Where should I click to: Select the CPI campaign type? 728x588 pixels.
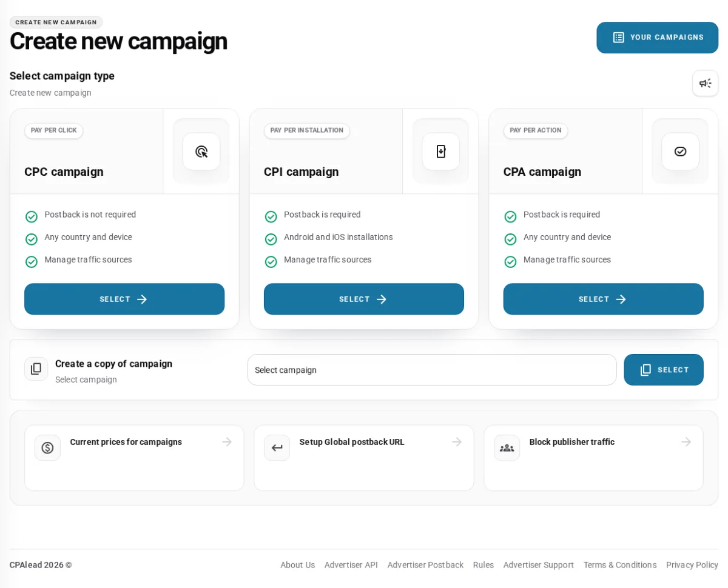364,299
